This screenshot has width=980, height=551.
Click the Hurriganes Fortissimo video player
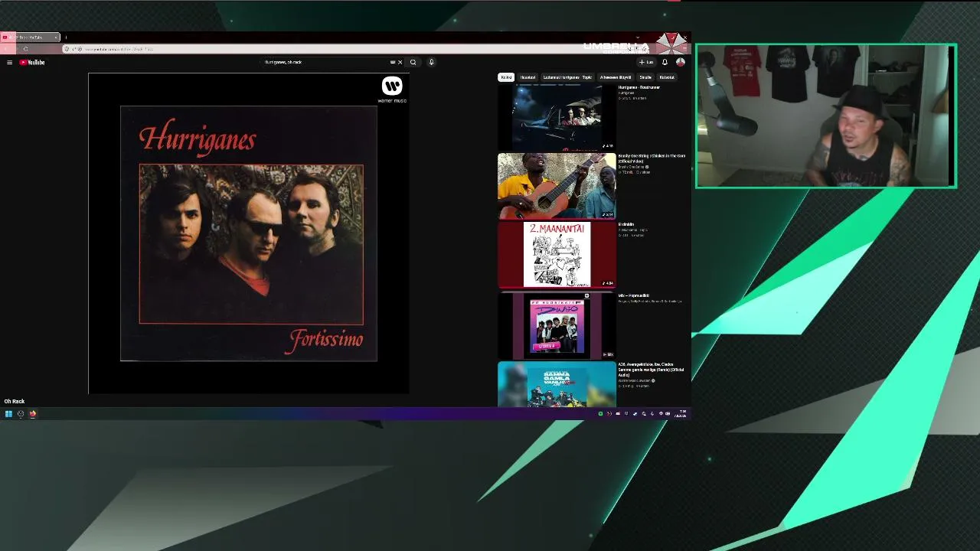(249, 233)
